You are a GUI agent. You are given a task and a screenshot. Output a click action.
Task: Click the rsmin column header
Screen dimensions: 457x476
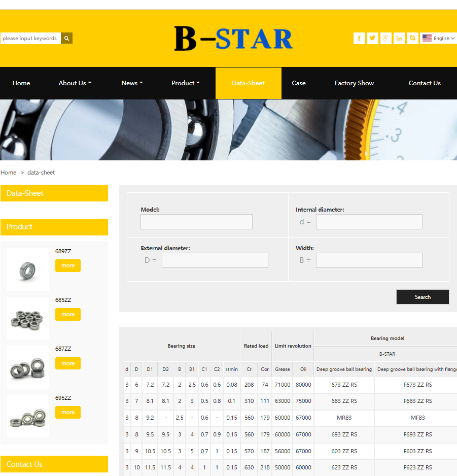click(231, 369)
